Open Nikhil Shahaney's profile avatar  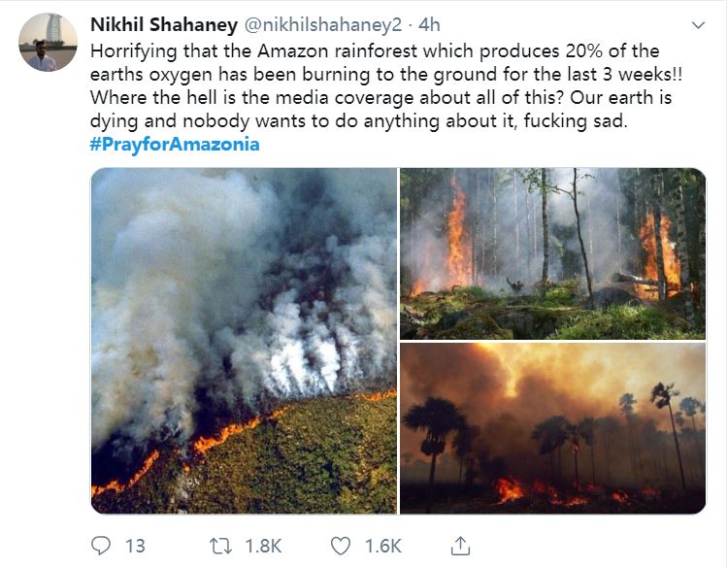[48, 42]
